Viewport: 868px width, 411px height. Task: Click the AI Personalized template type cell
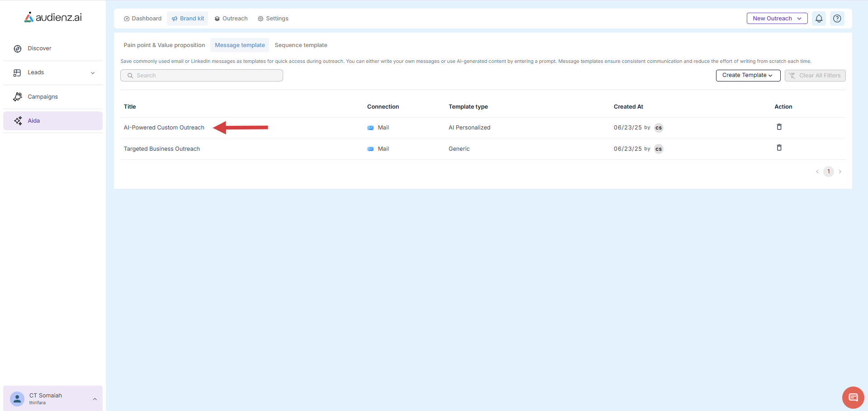point(470,128)
